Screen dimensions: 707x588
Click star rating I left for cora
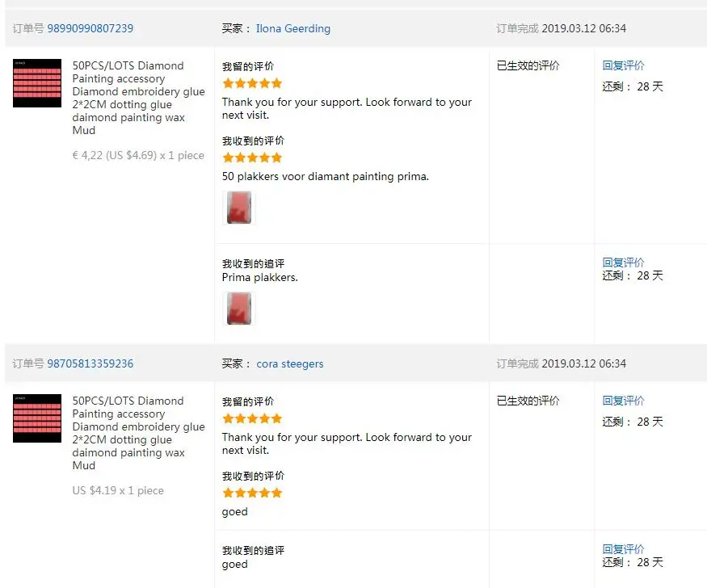(x=252, y=418)
